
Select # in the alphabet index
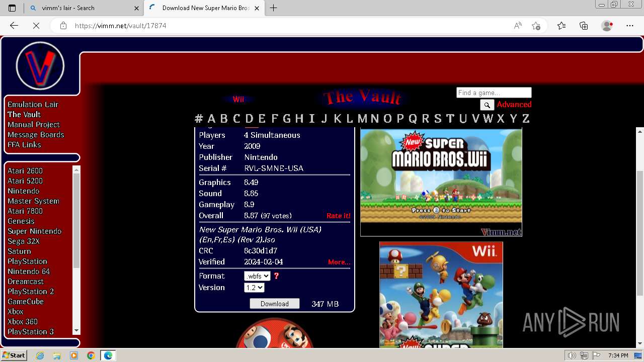point(199,119)
